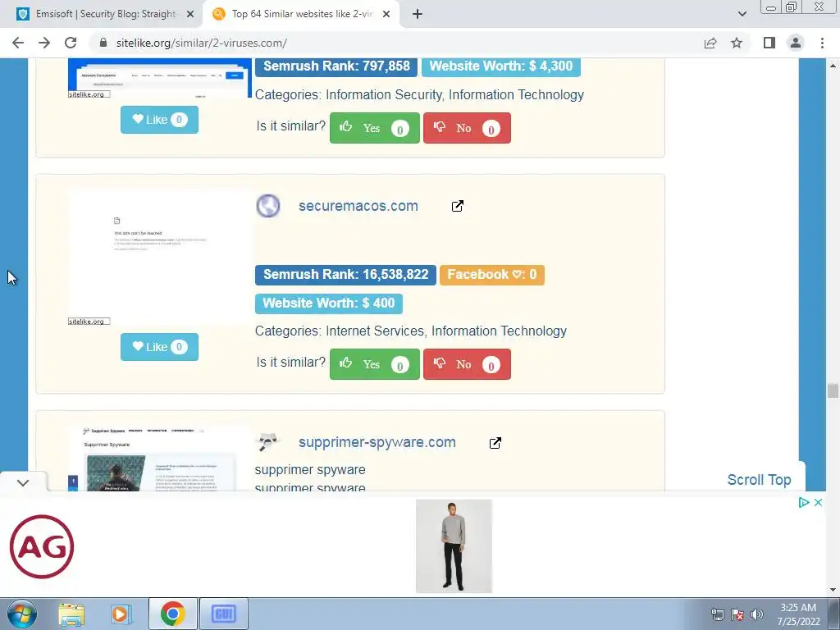Viewport: 840px width, 630px height.
Task: Open securemacos.com in external window icon
Action: click(458, 206)
